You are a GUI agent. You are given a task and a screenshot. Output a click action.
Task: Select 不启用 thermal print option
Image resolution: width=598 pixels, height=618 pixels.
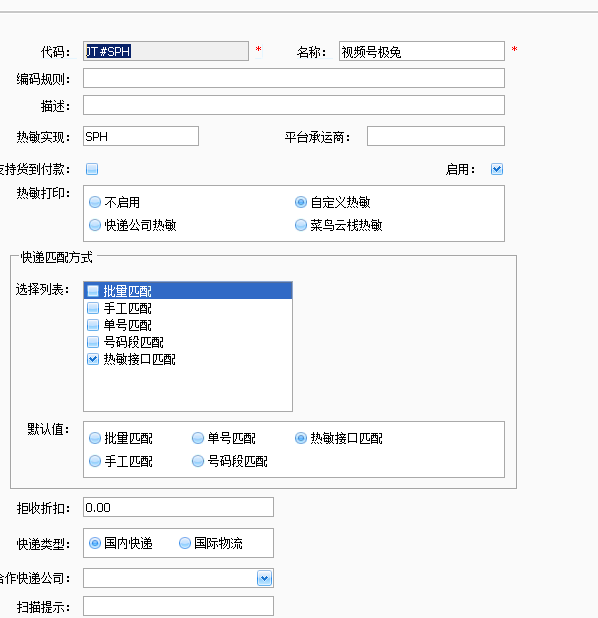95,202
